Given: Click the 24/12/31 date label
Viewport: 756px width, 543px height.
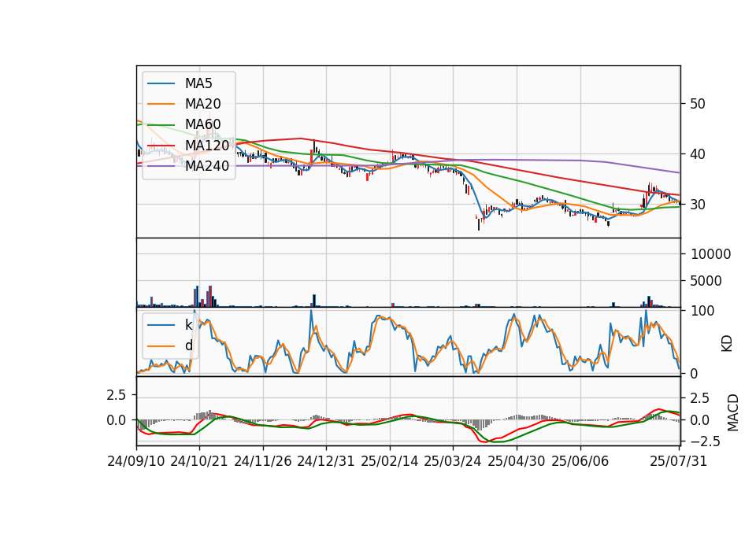Looking at the screenshot, I should [x=326, y=461].
